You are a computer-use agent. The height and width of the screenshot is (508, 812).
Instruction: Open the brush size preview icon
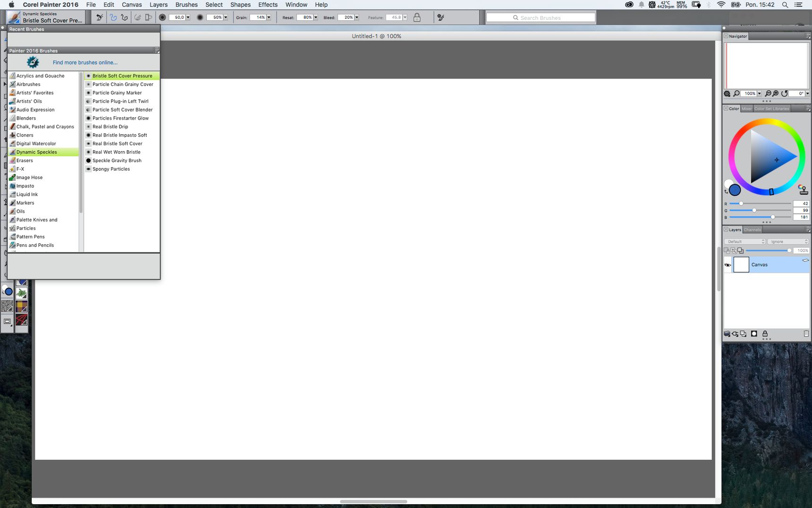click(162, 17)
